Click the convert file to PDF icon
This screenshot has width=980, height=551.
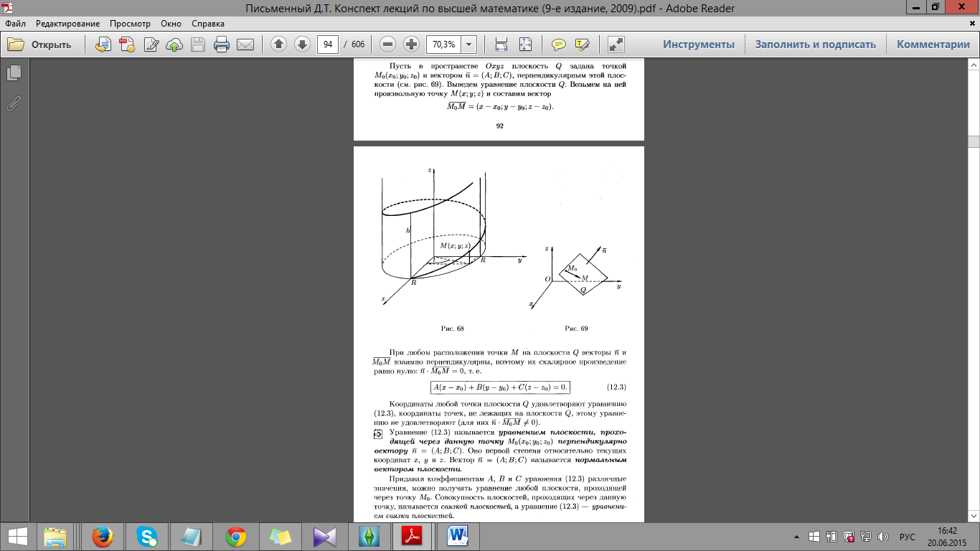click(104, 44)
